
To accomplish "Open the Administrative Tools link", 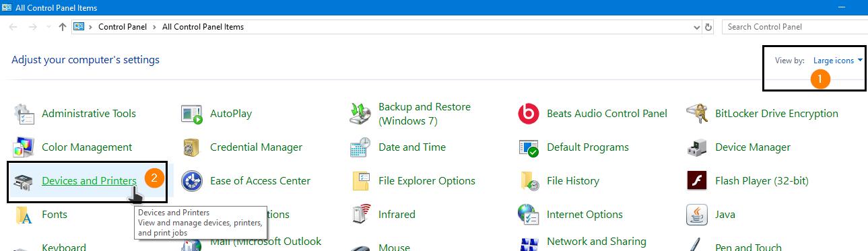I will tap(89, 114).
